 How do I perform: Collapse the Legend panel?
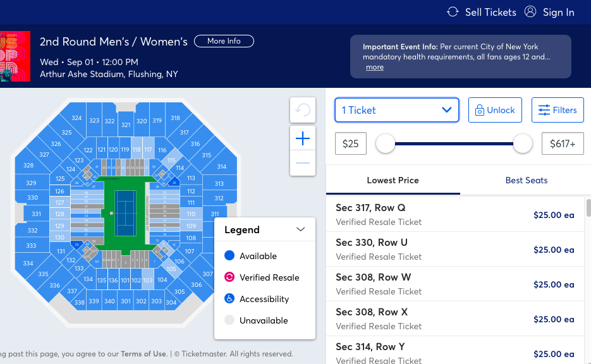click(300, 230)
